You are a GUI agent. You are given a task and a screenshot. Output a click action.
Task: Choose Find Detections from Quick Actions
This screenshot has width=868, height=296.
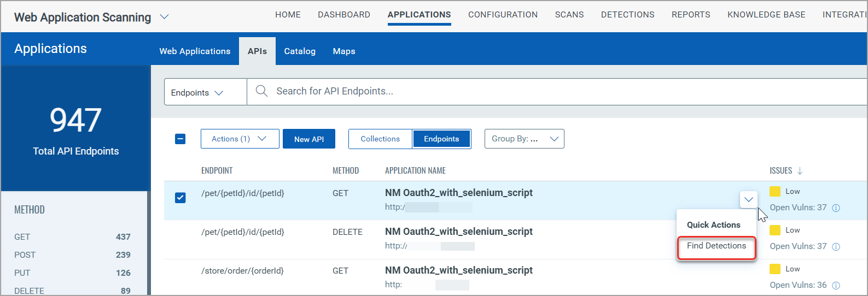(716, 246)
